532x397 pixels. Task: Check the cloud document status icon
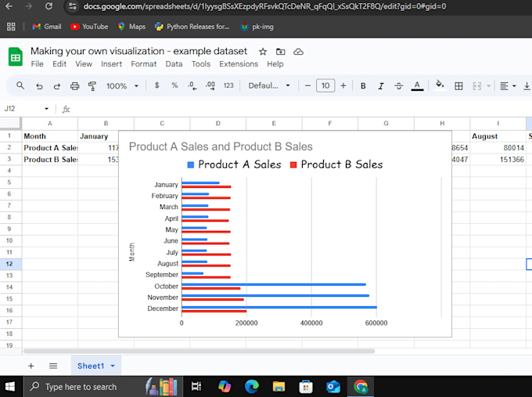point(298,52)
